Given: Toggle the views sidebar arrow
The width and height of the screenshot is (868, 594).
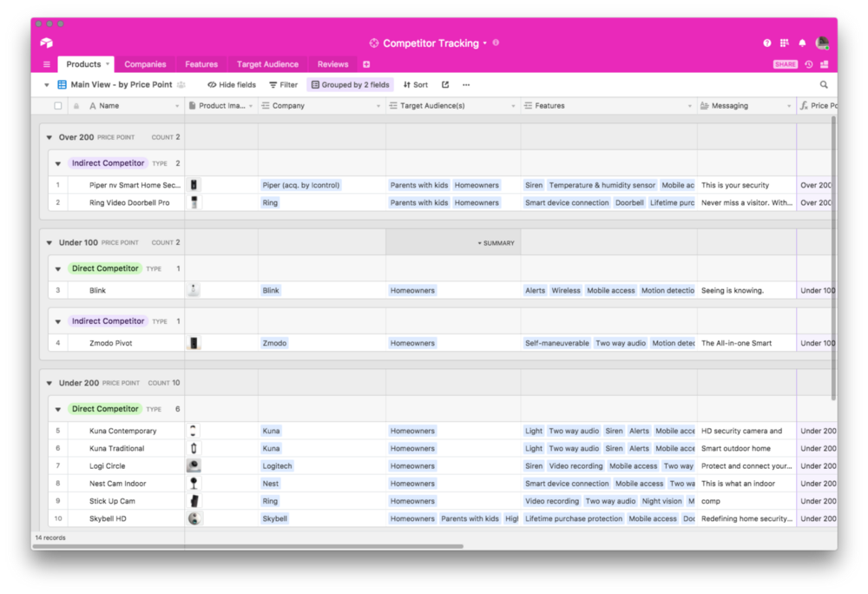Looking at the screenshot, I should [47, 85].
